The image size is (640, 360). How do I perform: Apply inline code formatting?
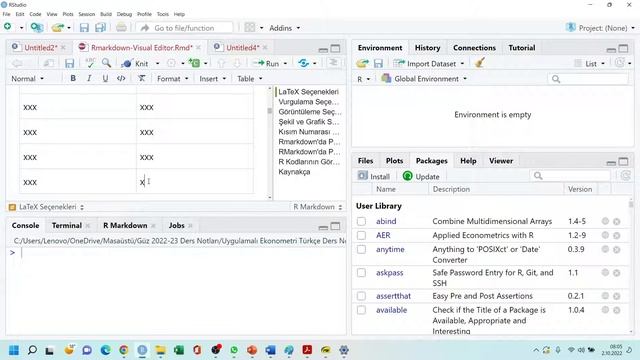tap(121, 78)
